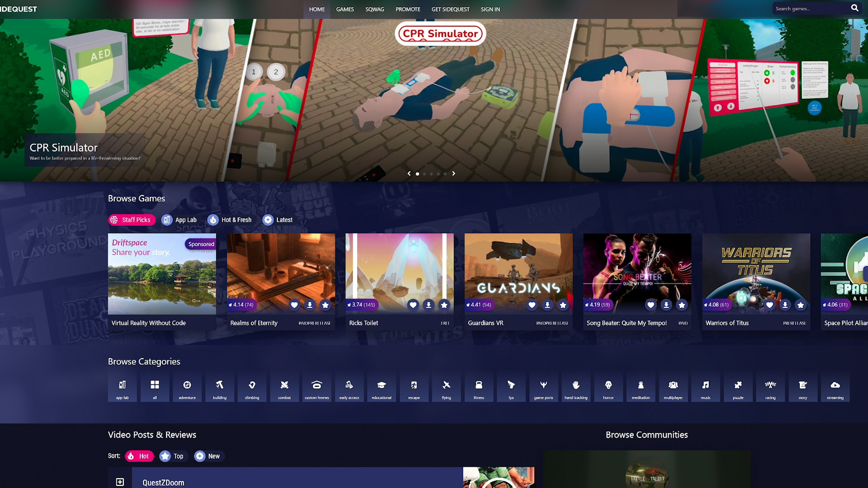Screen dimensions: 868x488
Task: Open the Ricks Toilet title link
Action: pyautogui.click(x=363, y=323)
